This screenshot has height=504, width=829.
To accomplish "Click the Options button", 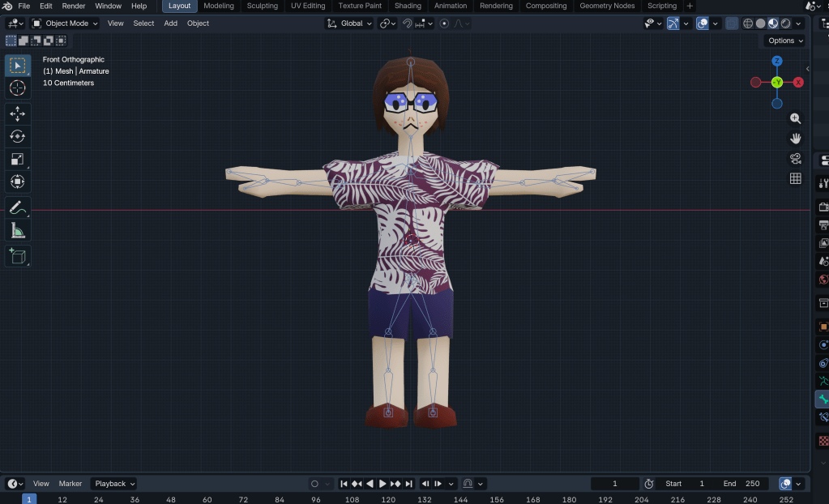I will click(784, 41).
